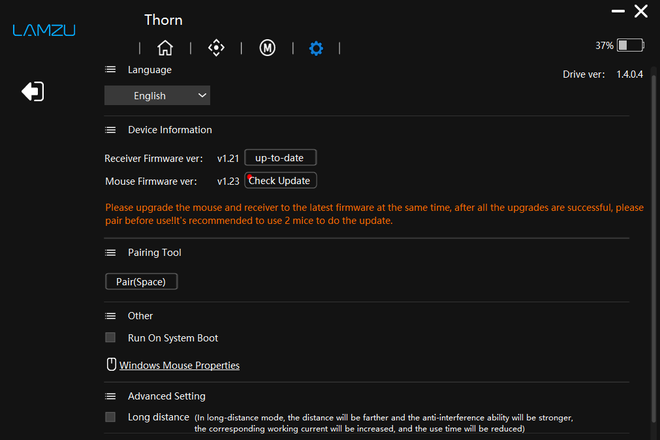Open the English language dropdown
The width and height of the screenshot is (660, 440).
[157, 96]
